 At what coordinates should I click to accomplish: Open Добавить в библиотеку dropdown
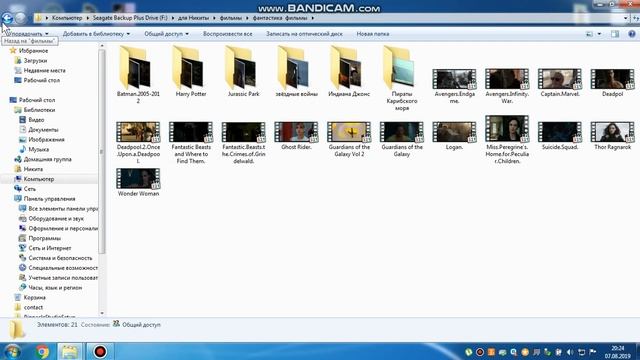[x=96, y=34]
